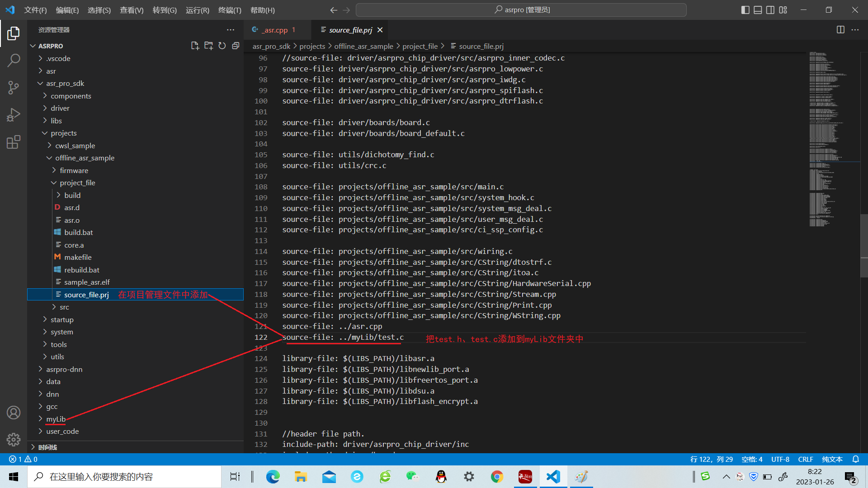
Task: Split the editor to the right
Action: [x=840, y=30]
